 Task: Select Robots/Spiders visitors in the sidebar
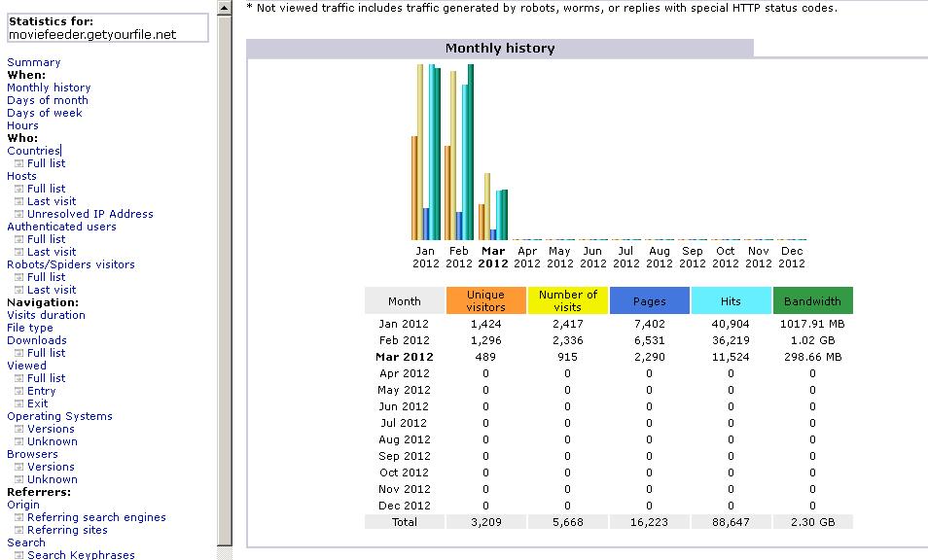[71, 264]
